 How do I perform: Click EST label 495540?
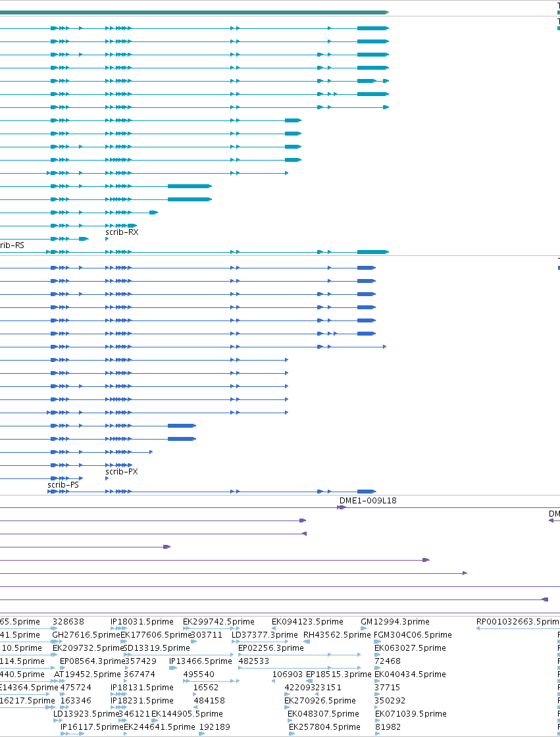tap(199, 674)
